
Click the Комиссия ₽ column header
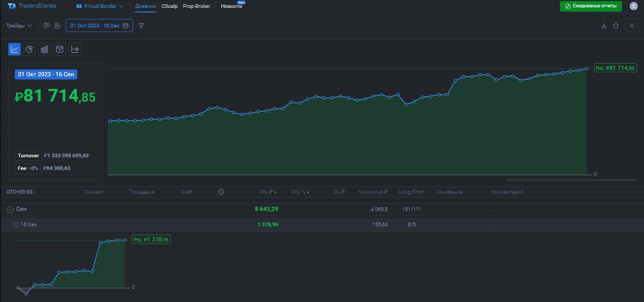(x=373, y=192)
